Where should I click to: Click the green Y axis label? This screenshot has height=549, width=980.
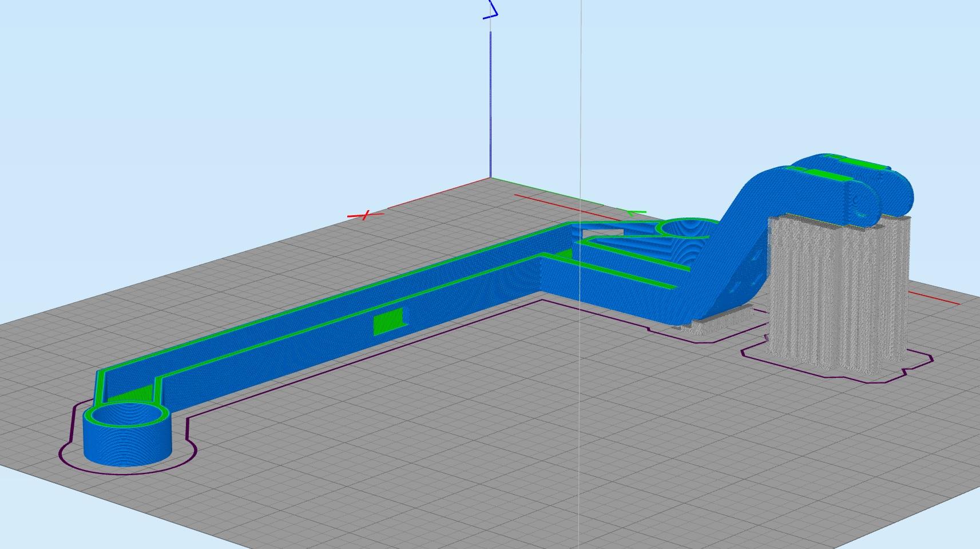[x=636, y=214]
